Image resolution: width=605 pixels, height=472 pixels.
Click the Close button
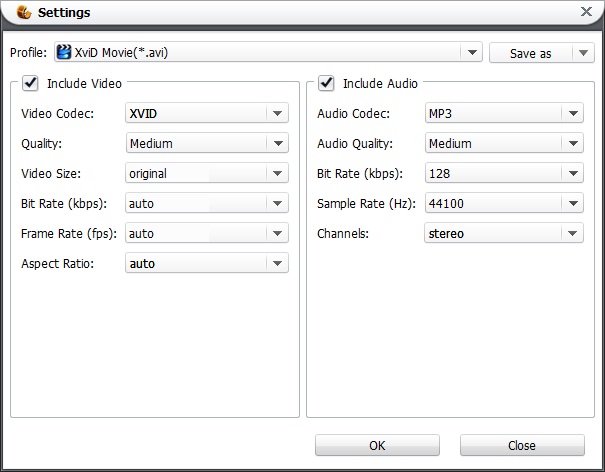(x=522, y=445)
